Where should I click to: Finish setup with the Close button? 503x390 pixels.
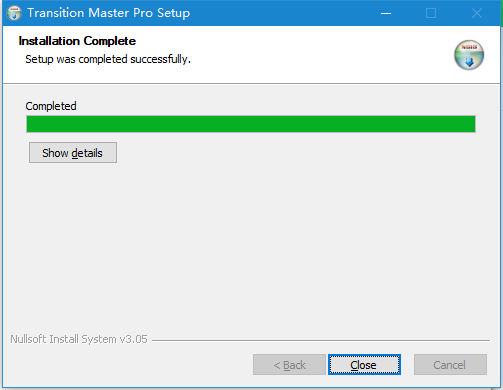coord(364,365)
